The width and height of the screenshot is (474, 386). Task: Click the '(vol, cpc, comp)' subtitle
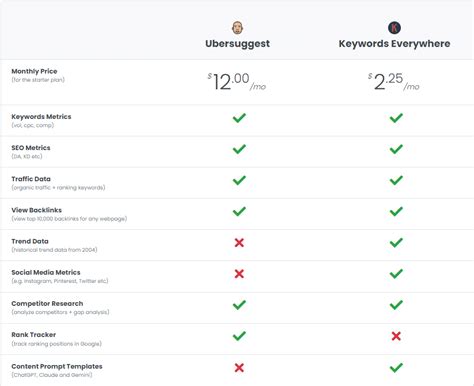coord(33,125)
